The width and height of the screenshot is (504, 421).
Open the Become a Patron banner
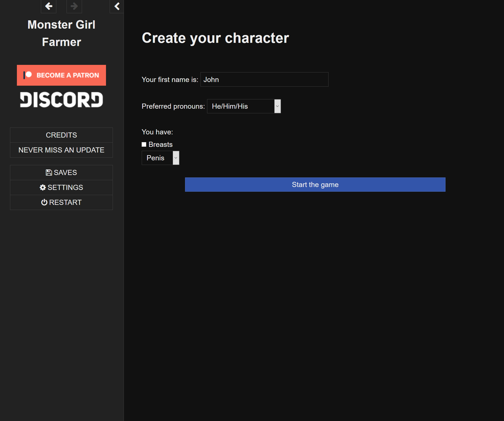(61, 75)
